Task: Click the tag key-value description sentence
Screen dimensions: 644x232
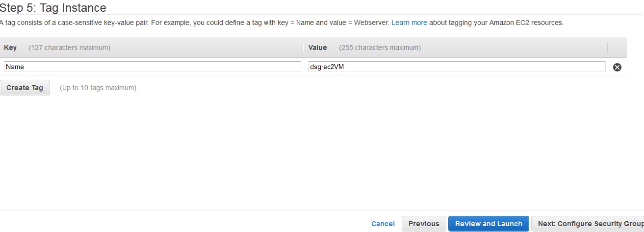Action: point(282,23)
